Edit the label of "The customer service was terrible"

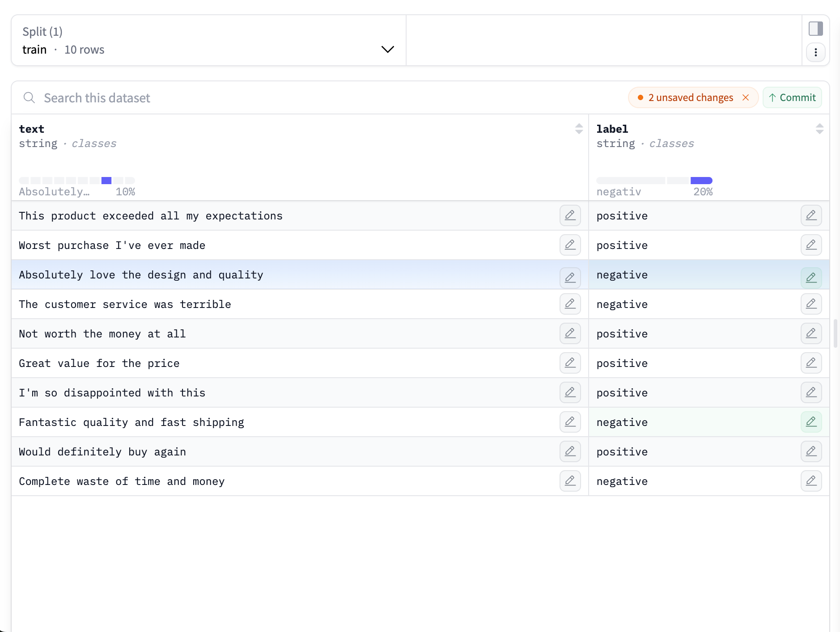click(x=811, y=304)
